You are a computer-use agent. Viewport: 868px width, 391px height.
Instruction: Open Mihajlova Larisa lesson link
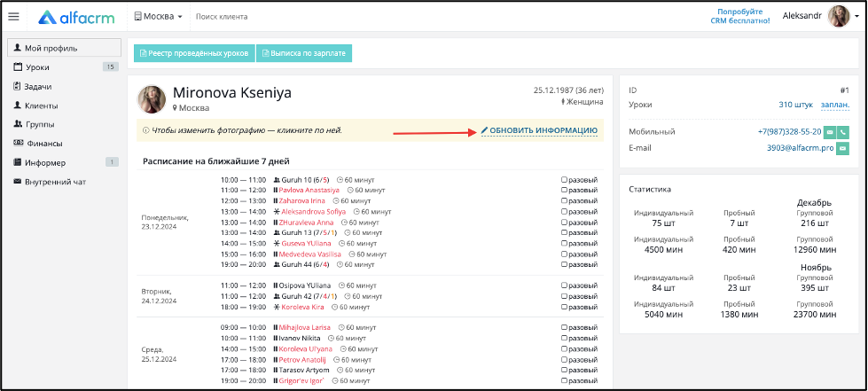tap(304, 327)
